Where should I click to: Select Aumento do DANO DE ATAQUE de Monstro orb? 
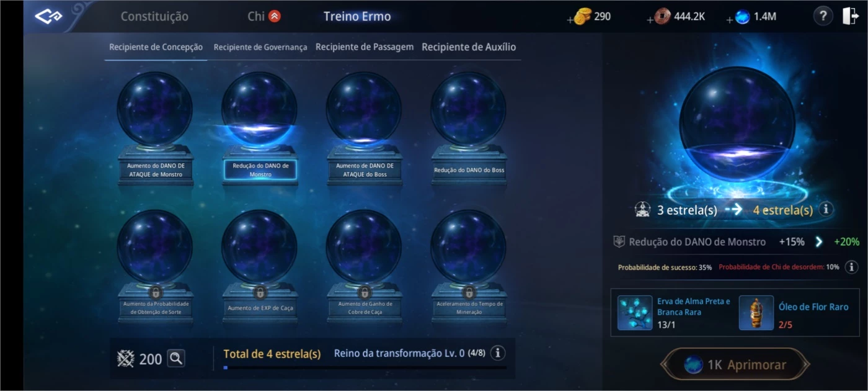coord(155,128)
